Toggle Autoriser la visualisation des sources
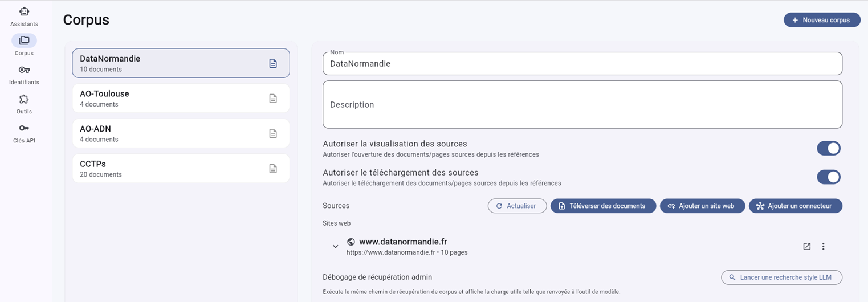868x302 pixels. coord(829,148)
